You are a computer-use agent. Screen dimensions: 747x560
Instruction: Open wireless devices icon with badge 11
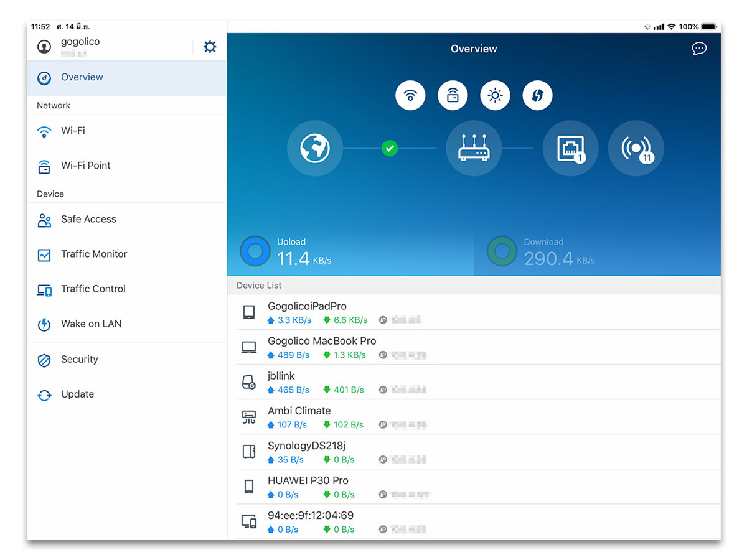(x=636, y=149)
